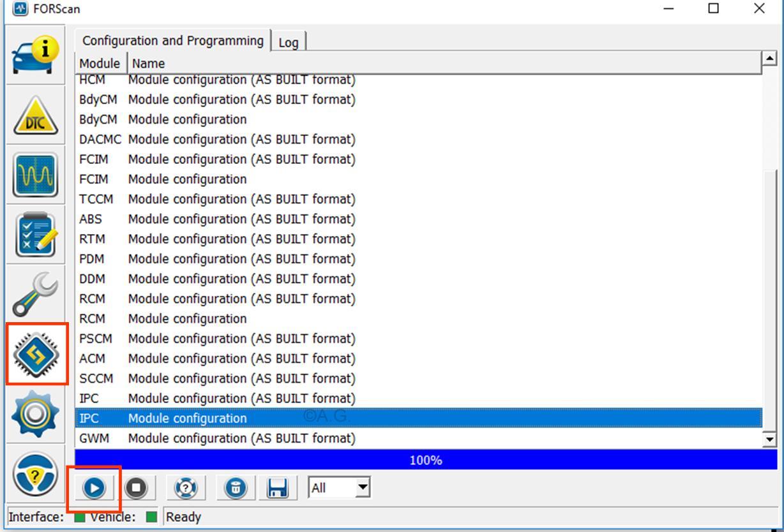The height and width of the screenshot is (532, 784).
Task: Click the trash clear toolbar button
Action: tap(236, 488)
